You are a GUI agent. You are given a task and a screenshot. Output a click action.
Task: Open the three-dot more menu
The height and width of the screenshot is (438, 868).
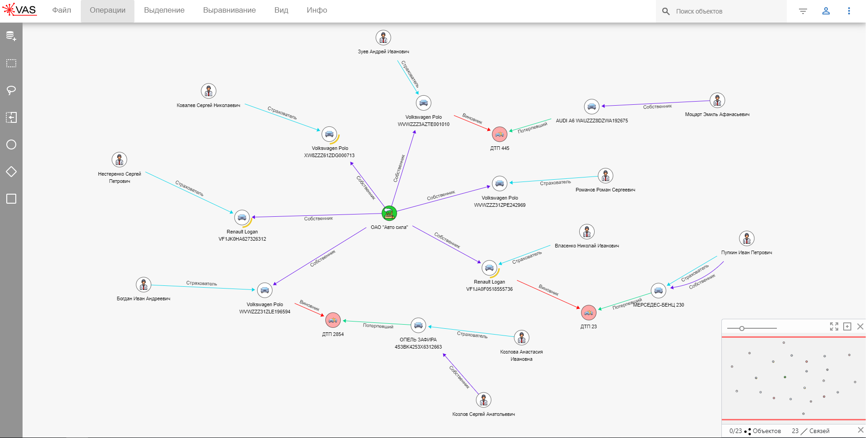(x=849, y=11)
